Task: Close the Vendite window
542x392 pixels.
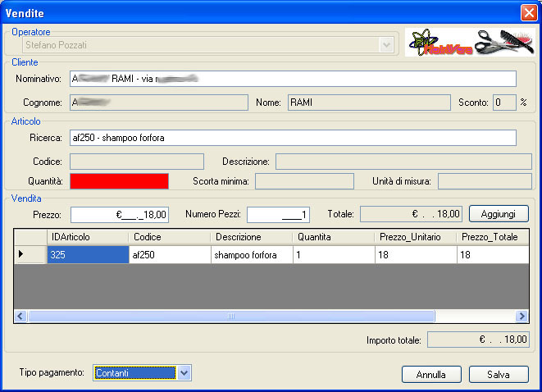Action: click(x=529, y=13)
